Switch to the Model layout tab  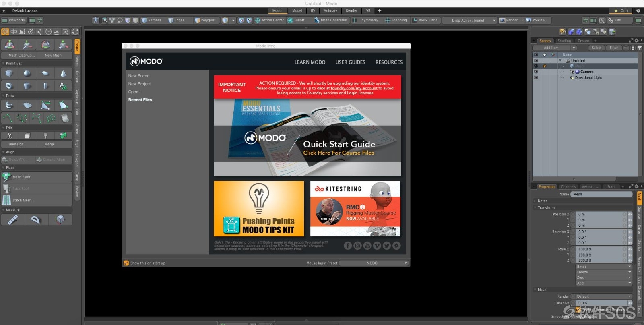tap(297, 11)
